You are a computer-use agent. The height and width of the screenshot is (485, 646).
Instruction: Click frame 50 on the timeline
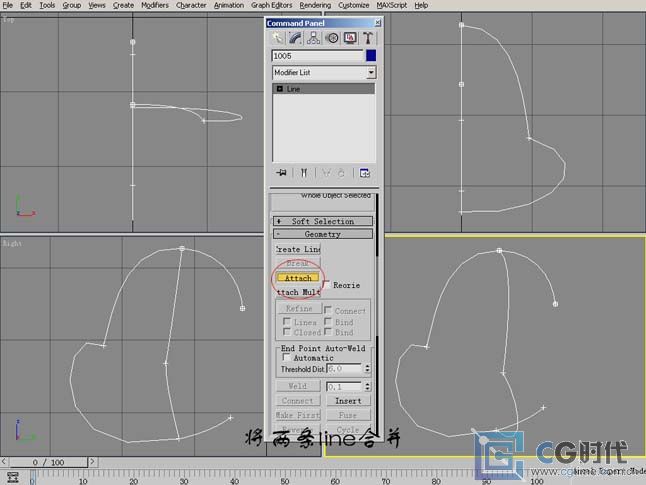[285, 480]
